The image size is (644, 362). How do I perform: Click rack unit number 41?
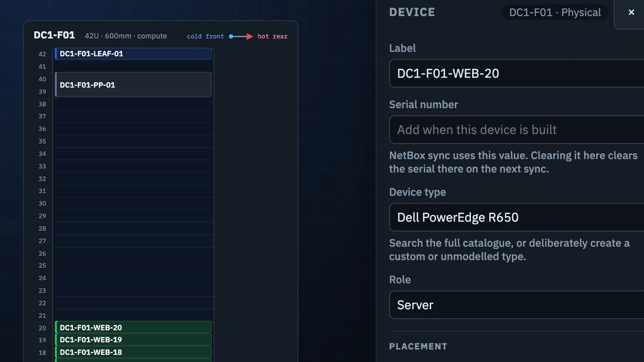(42, 67)
